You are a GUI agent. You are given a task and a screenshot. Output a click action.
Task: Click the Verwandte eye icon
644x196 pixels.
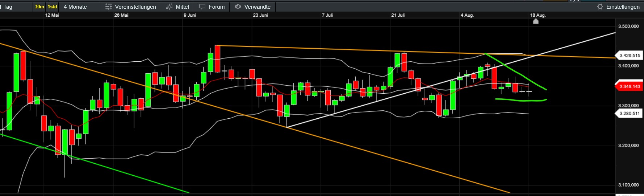pyautogui.click(x=238, y=7)
